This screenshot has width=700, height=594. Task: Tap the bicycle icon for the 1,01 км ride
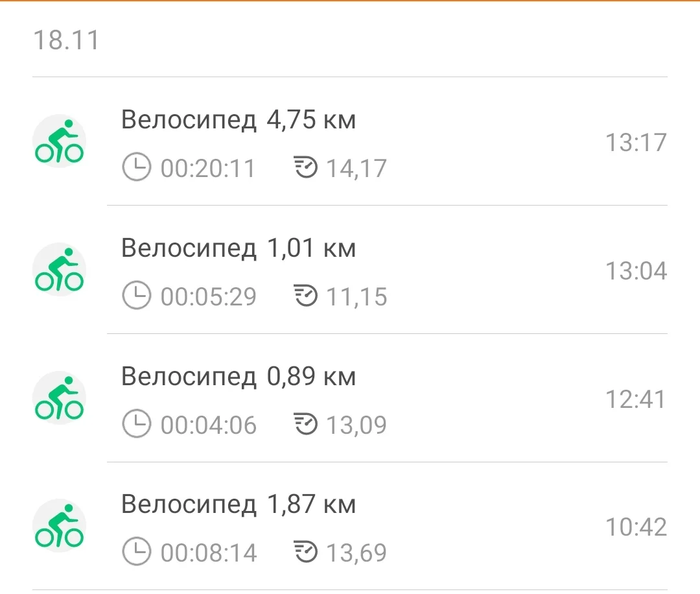point(59,270)
